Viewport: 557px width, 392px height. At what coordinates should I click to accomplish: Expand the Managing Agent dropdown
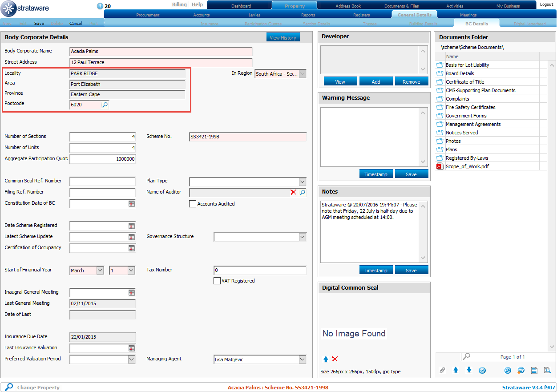(x=303, y=360)
